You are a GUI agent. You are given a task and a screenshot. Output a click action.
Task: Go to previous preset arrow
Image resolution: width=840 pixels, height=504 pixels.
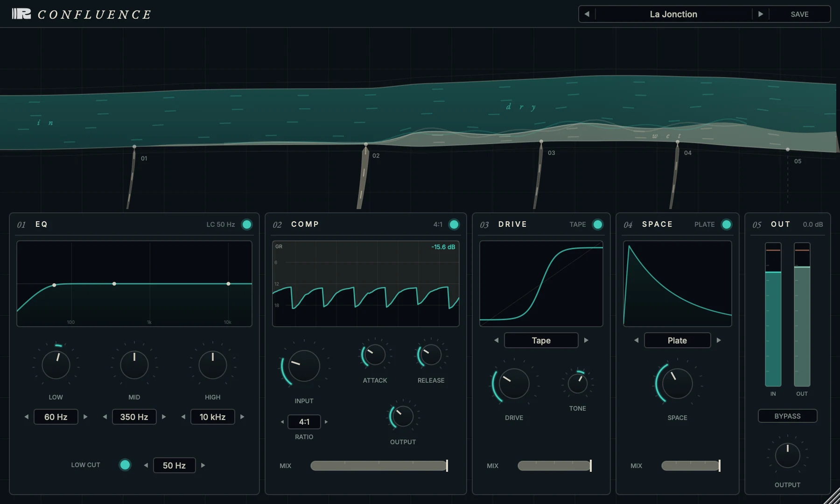coord(587,14)
